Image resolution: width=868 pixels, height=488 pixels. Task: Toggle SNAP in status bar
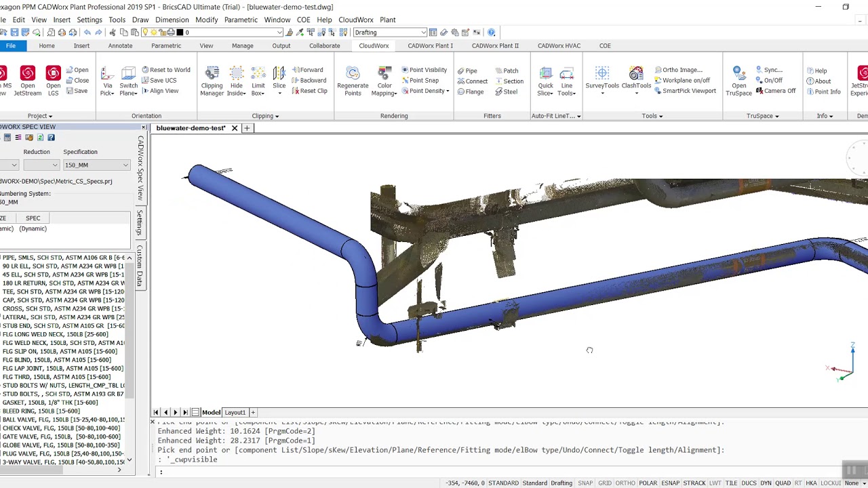585,483
